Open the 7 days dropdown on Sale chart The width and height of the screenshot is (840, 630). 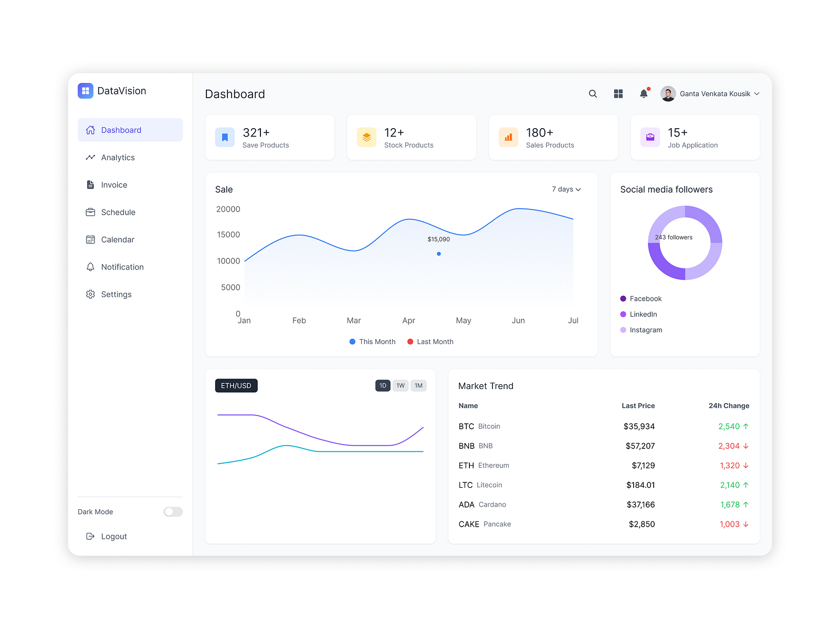566,189
